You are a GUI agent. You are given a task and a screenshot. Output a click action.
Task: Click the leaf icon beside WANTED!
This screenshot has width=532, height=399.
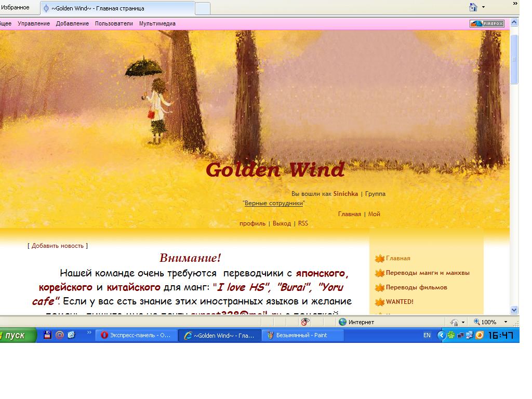coord(379,302)
